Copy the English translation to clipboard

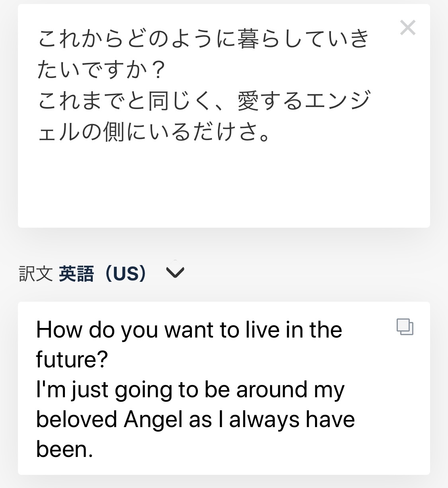click(405, 327)
